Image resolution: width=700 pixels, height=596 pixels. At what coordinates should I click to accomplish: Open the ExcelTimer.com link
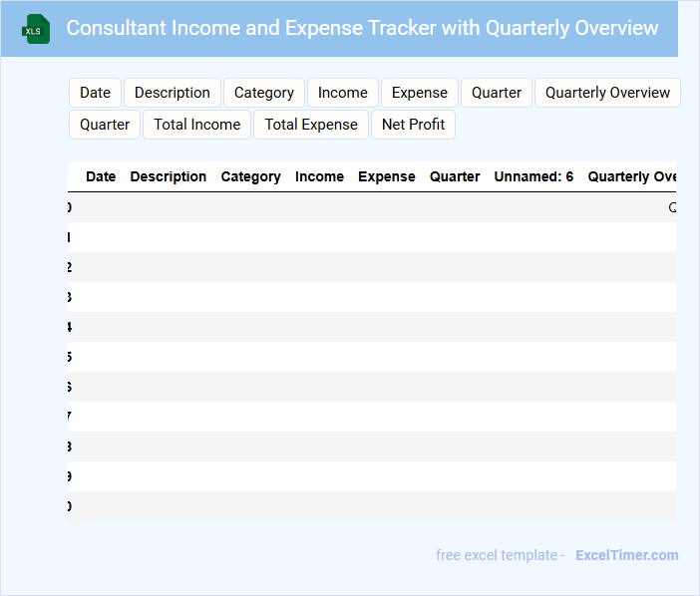(626, 555)
